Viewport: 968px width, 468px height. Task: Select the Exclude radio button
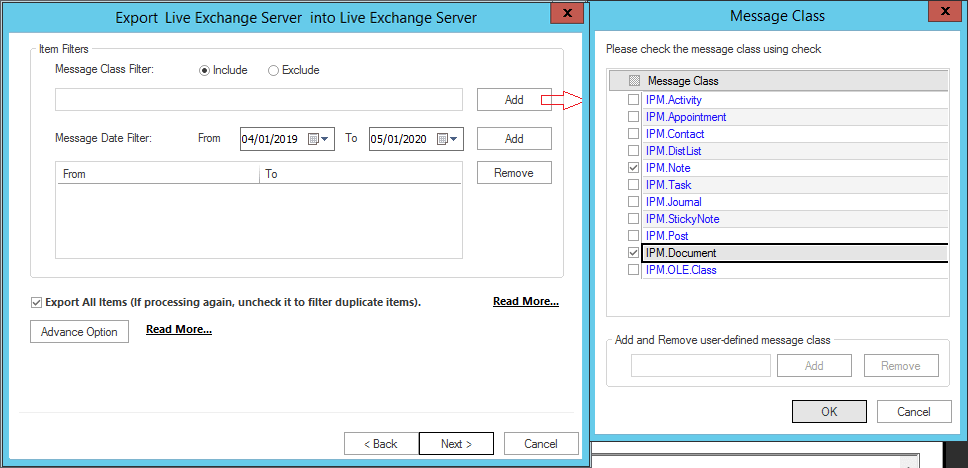pos(273,70)
